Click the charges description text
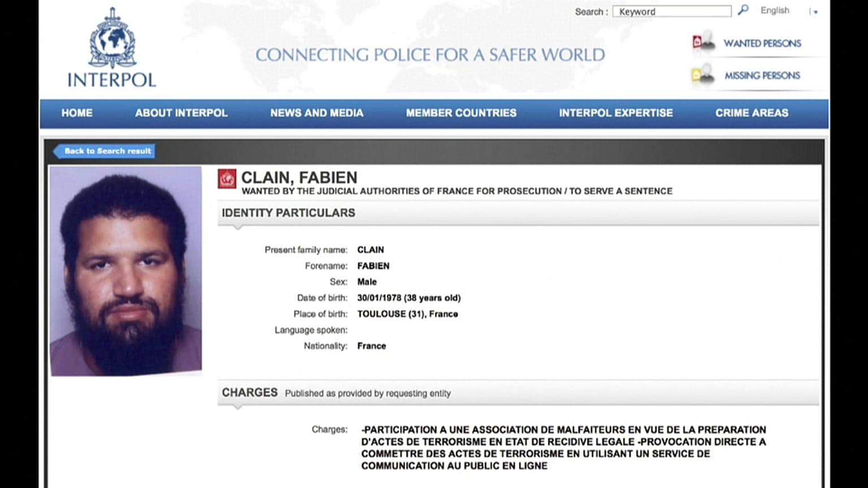The image size is (868, 488). coord(563,448)
